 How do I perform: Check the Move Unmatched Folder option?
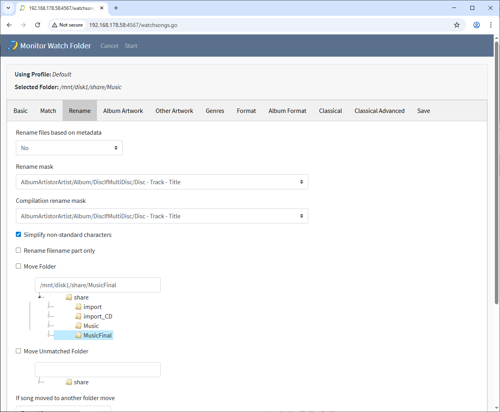point(18,351)
